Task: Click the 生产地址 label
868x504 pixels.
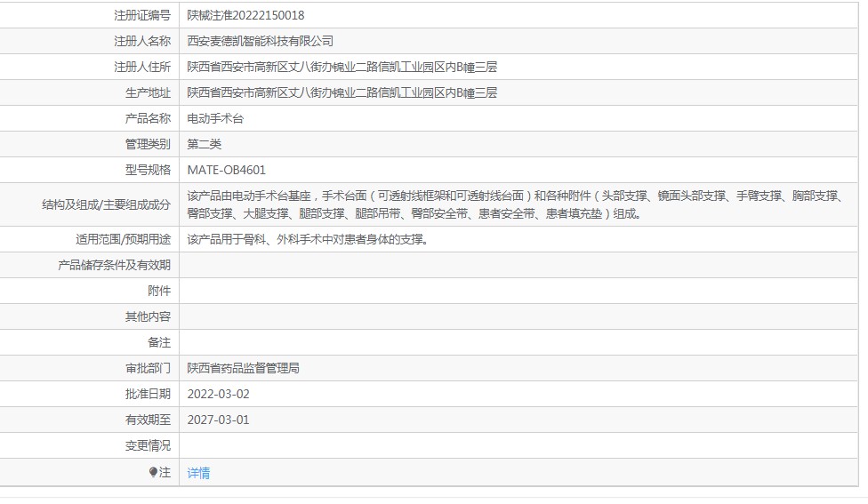Action: point(148,92)
